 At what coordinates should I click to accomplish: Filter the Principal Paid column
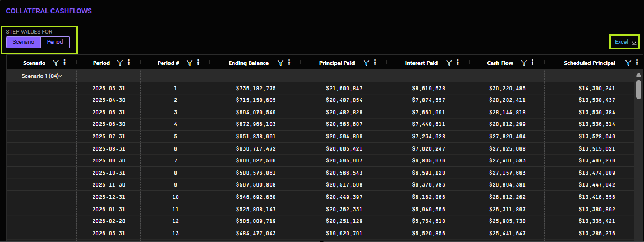366,63
